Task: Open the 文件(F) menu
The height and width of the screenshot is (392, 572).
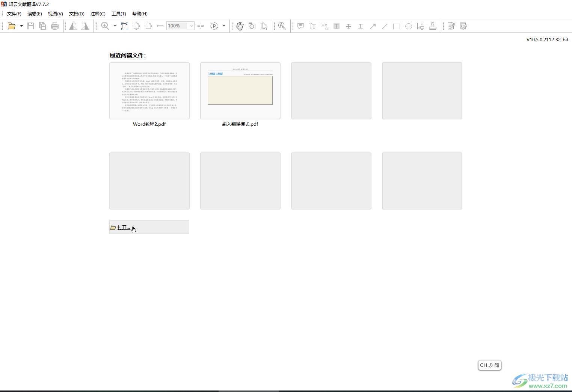Action: [x=14, y=14]
